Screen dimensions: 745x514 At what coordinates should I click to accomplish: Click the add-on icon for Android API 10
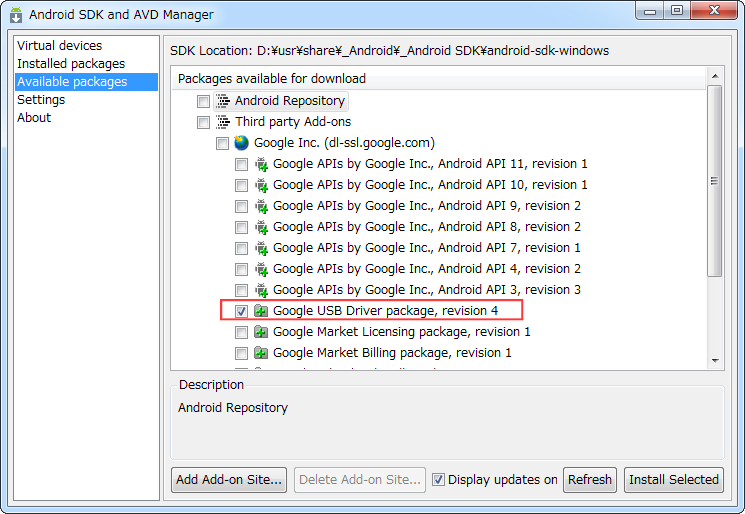(x=261, y=185)
